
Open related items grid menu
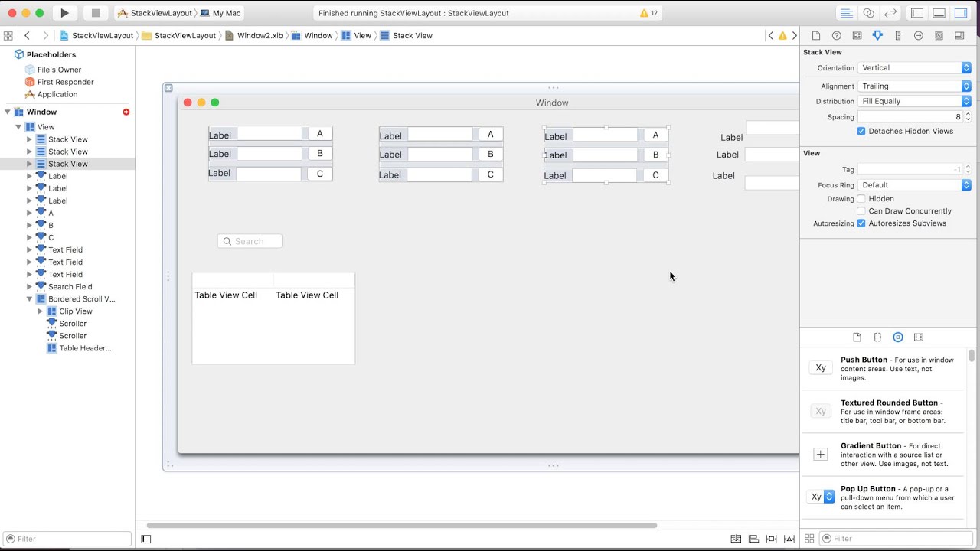8,36
